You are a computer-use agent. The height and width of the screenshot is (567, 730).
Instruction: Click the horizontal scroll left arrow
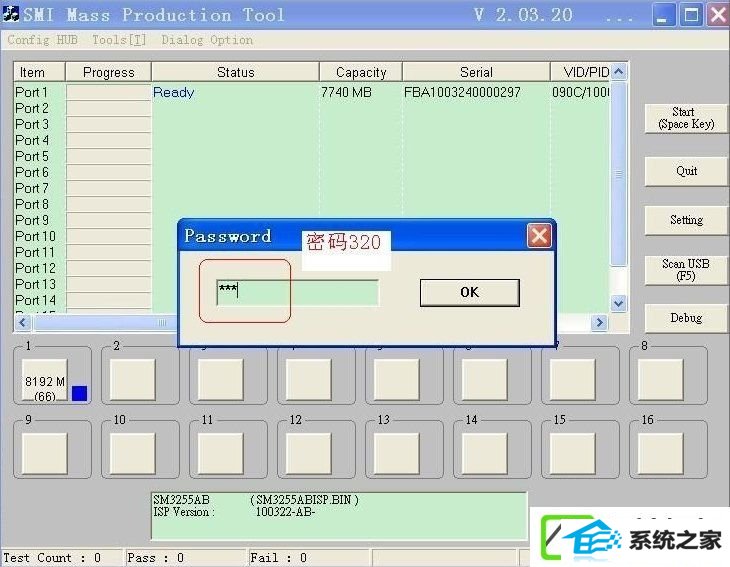click(23, 322)
